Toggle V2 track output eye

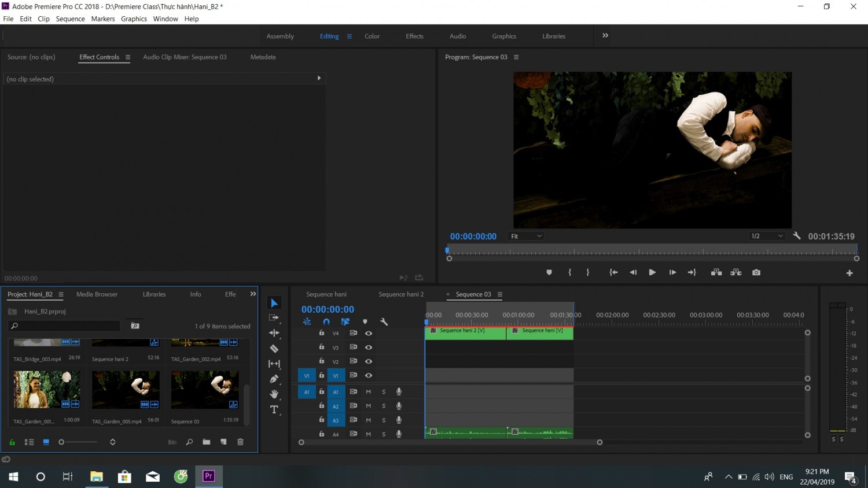[369, 361]
